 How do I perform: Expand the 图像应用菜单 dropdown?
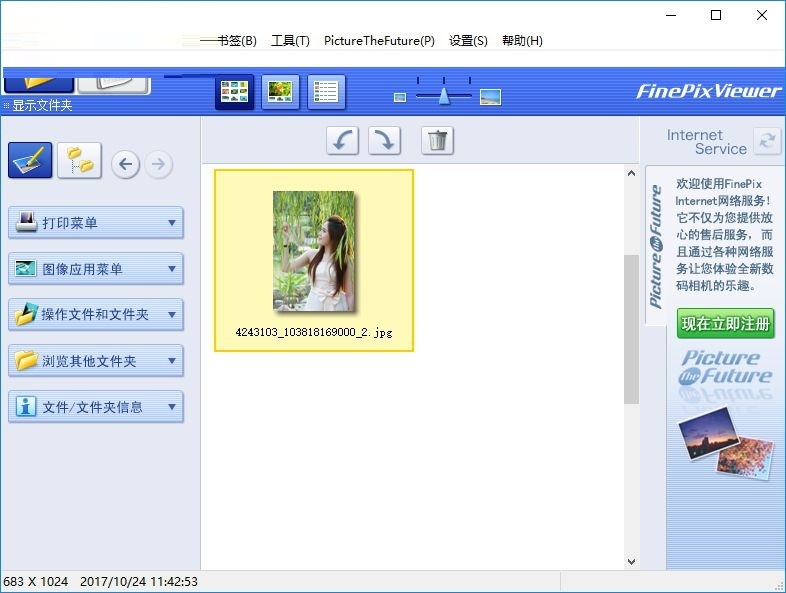(x=96, y=269)
